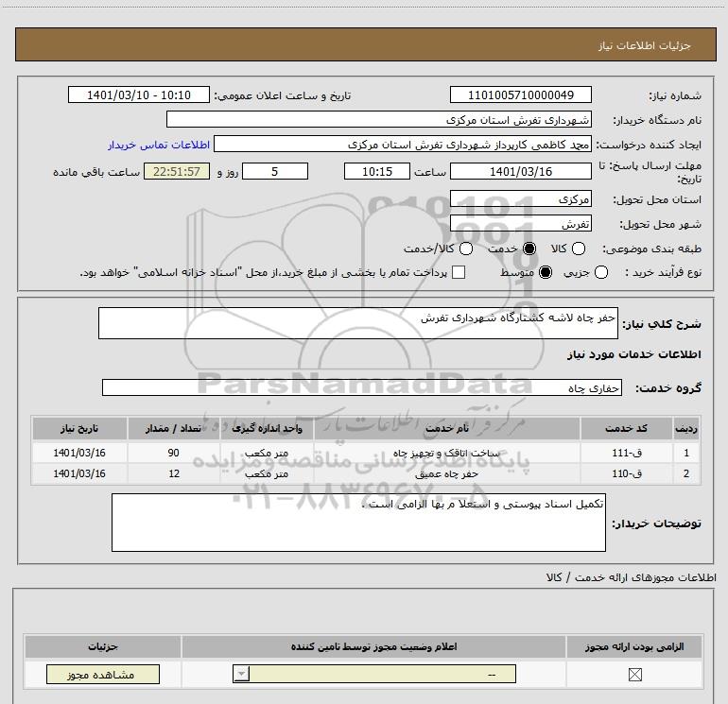The height and width of the screenshot is (704, 728).
Task: Click the response deadline date 1401/03/16 field
Action: pyautogui.click(x=520, y=171)
